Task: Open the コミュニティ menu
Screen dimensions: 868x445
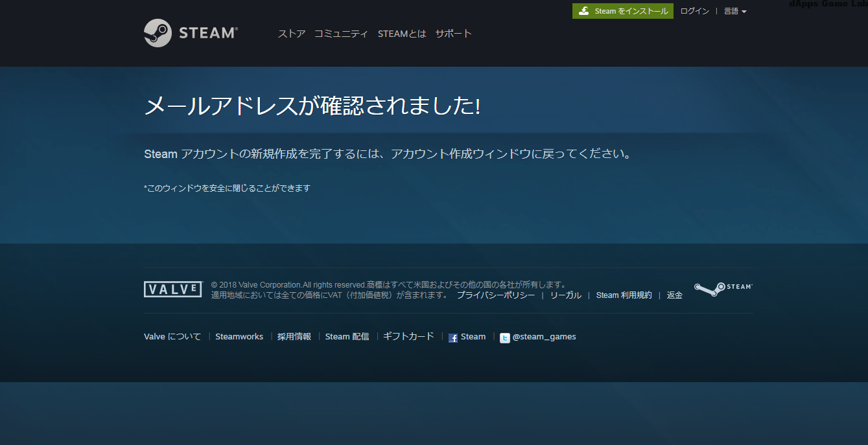Action: click(341, 34)
